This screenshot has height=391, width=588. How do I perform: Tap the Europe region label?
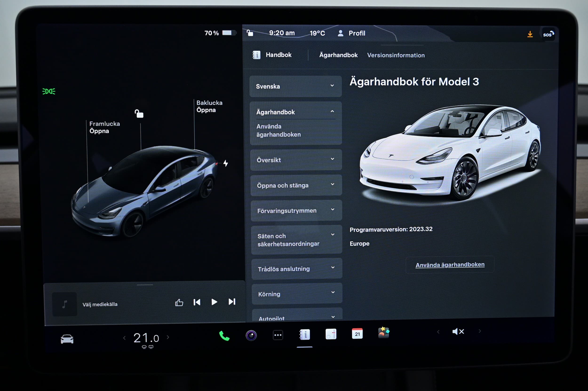pyautogui.click(x=359, y=244)
